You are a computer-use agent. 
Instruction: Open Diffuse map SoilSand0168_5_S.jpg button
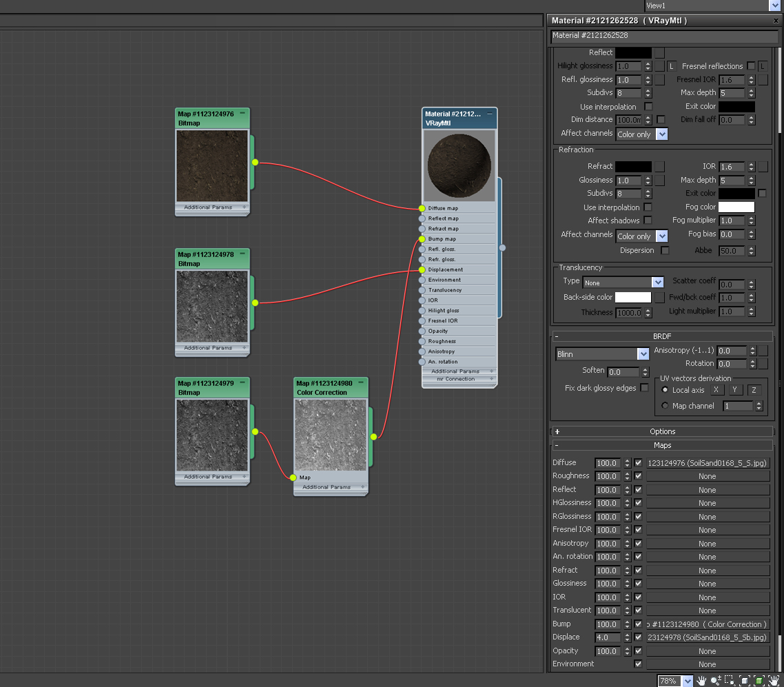click(708, 463)
